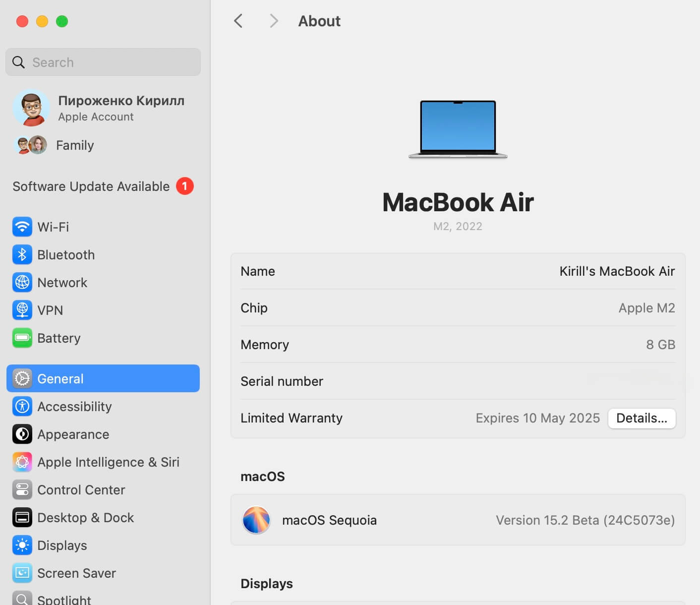The height and width of the screenshot is (605, 700).
Task: Open Software Update Available
Action: click(91, 186)
